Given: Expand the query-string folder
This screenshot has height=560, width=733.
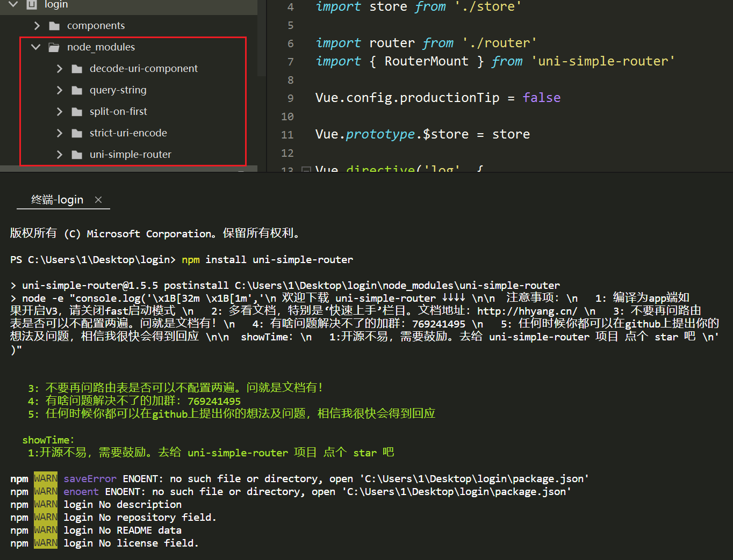Looking at the screenshot, I should [x=59, y=90].
